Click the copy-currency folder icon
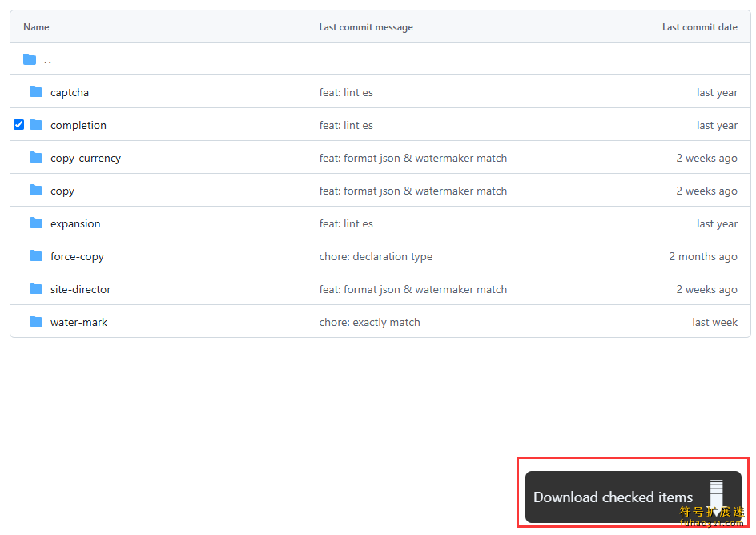756x535 pixels. point(36,158)
